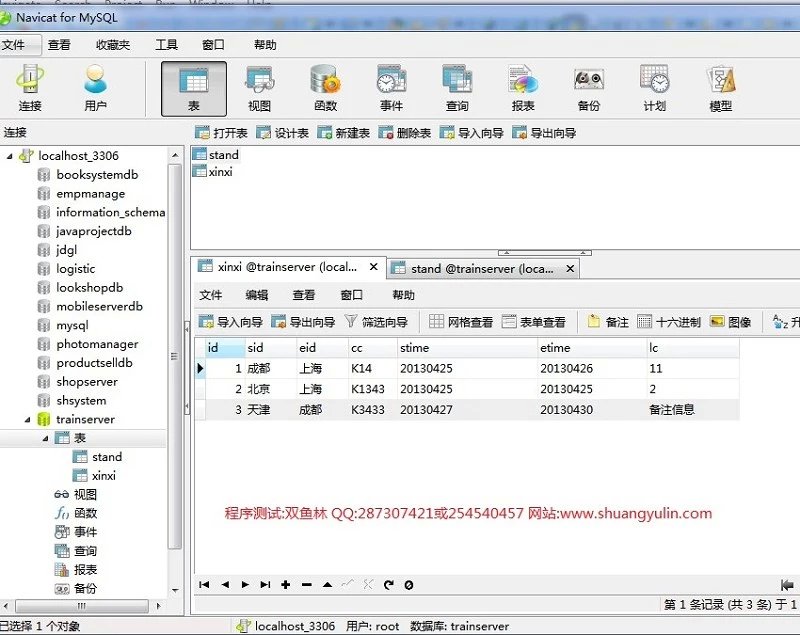Open the 事件 (Event) toolbar icon

391,88
